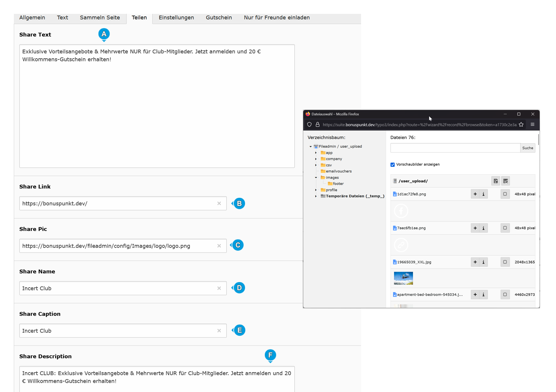Check selection box for 19665039_XXL.jpg
The width and height of the screenshot is (556, 392).
click(505, 262)
